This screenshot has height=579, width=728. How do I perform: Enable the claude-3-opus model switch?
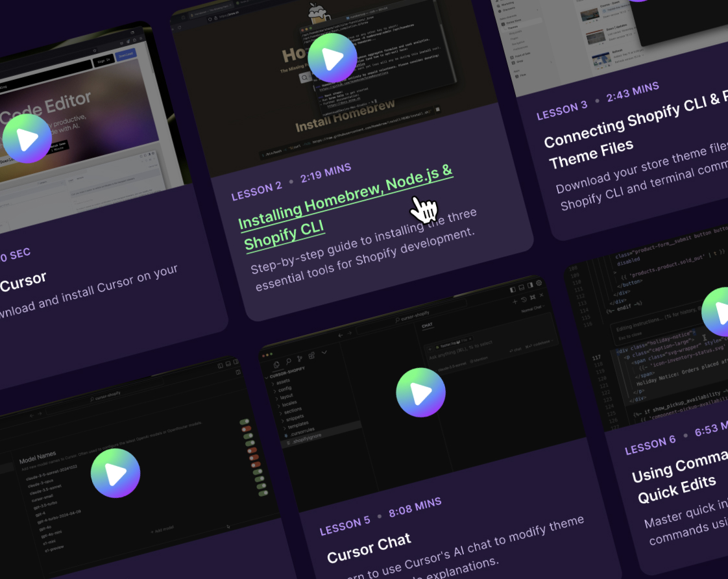247,429
